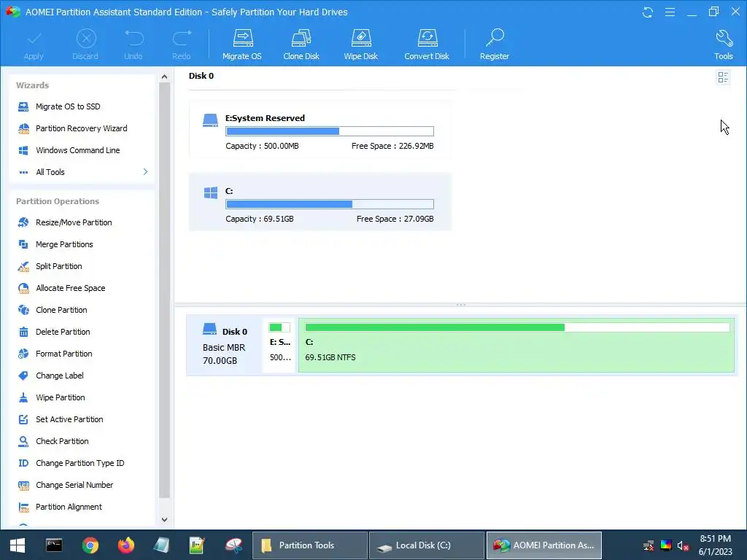Viewport: 747px width, 560px height.
Task: Click the network tray icon
Action: click(649, 545)
